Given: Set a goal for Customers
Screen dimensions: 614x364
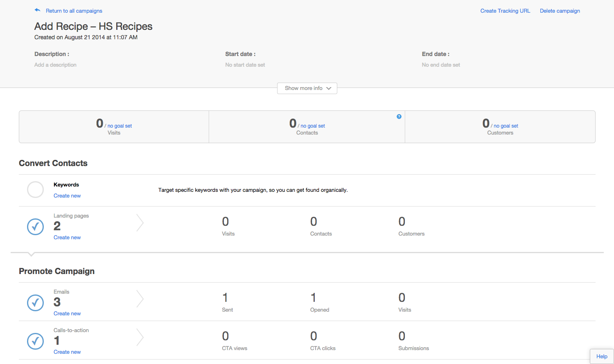Looking at the screenshot, I should point(506,126).
